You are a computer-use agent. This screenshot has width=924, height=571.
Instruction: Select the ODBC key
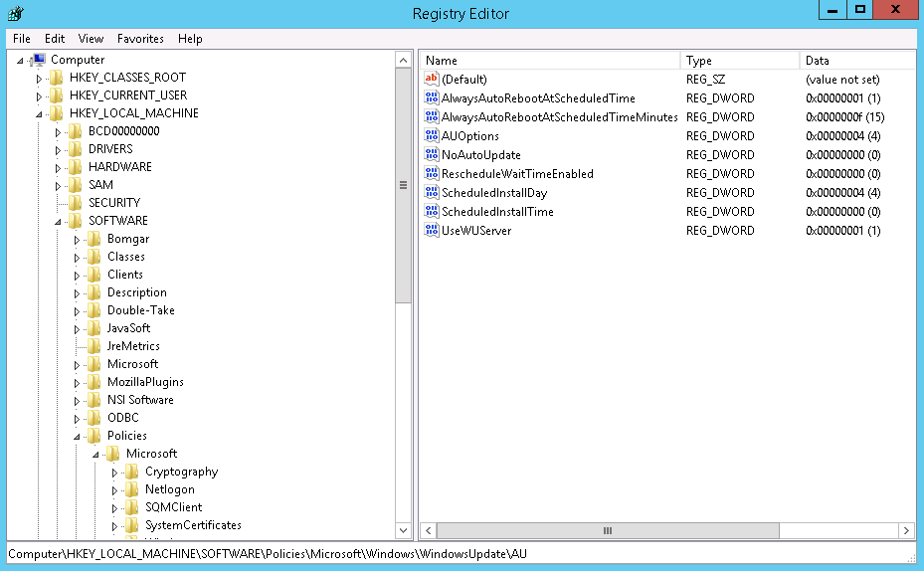point(122,418)
